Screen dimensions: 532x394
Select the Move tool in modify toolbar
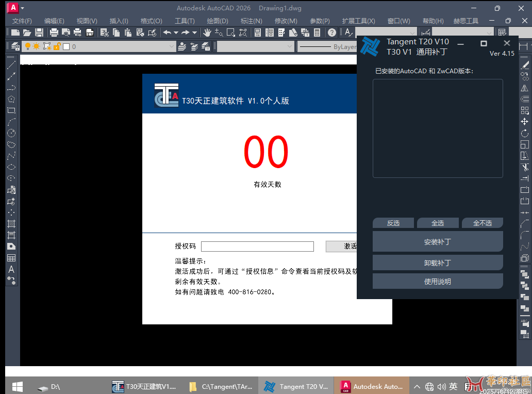525,122
